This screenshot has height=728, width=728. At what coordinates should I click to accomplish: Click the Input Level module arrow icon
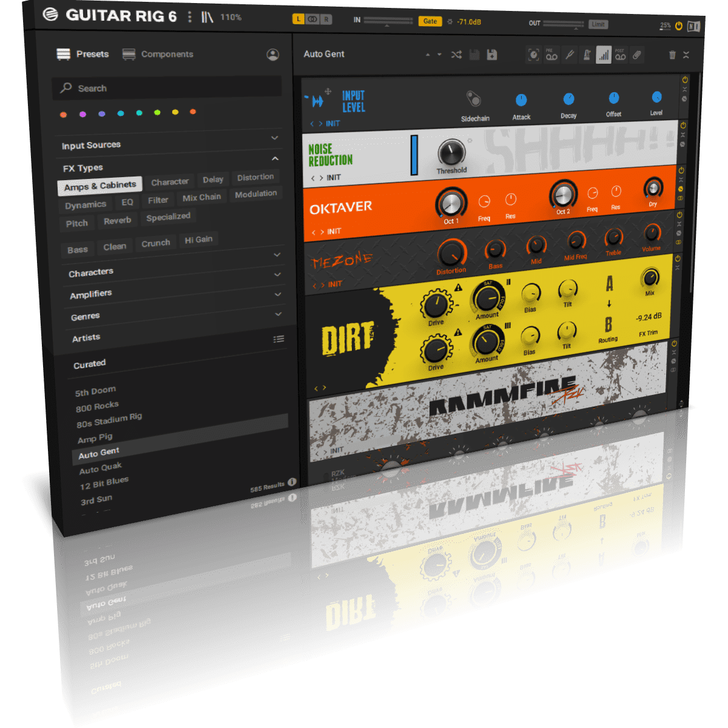(x=316, y=101)
